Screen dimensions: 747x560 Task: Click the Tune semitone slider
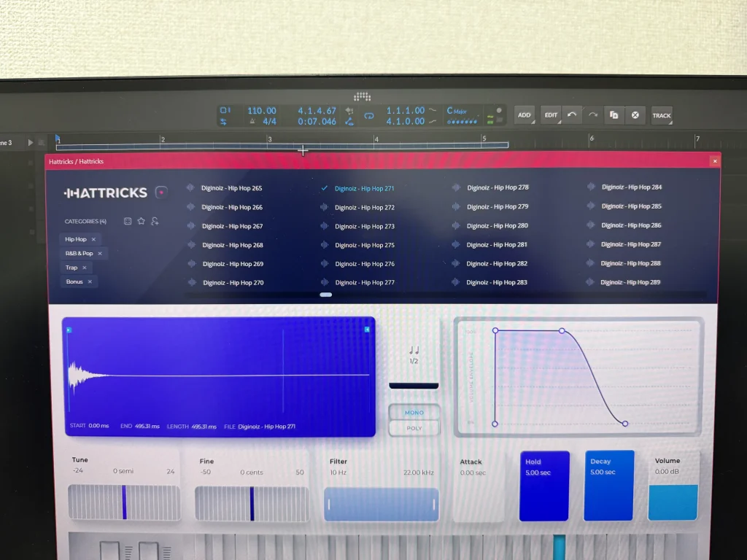(124, 503)
